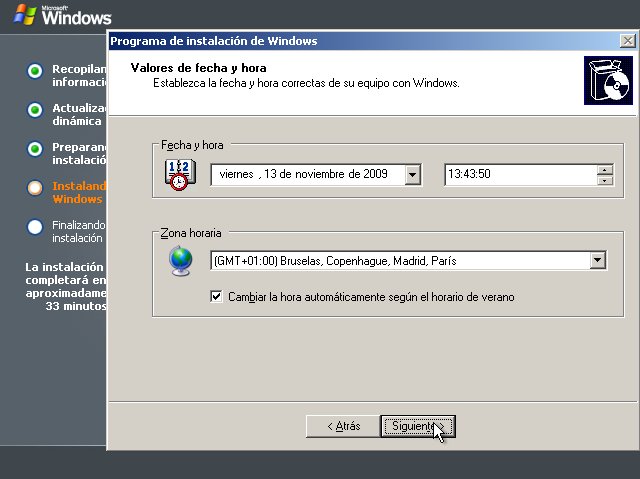
Task: Click the calendar and clock icon
Action: pyautogui.click(x=180, y=175)
